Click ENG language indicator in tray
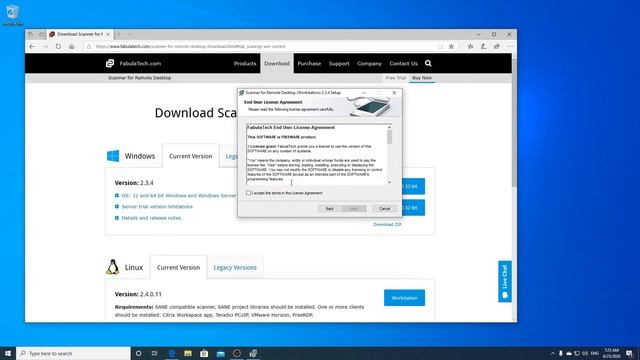640x360 pixels. pos(595,353)
